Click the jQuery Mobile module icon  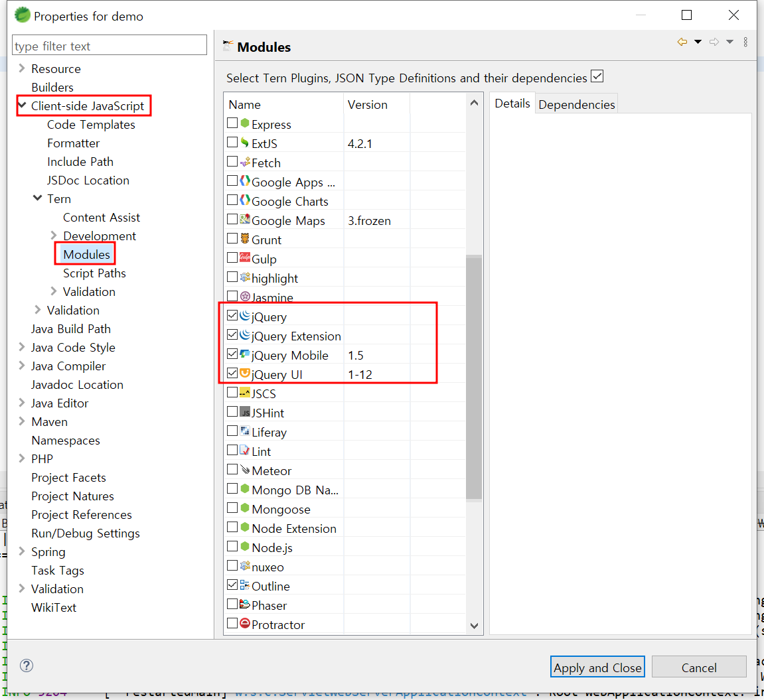pos(245,354)
